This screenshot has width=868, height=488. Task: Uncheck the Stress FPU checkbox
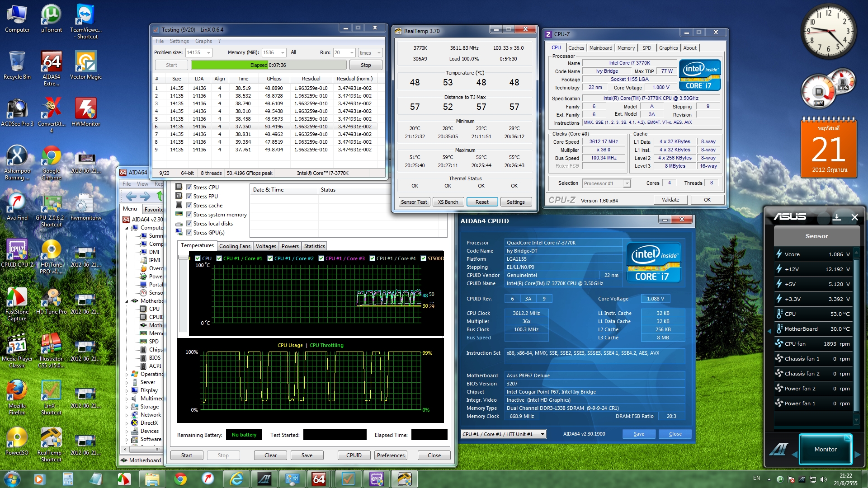(189, 197)
